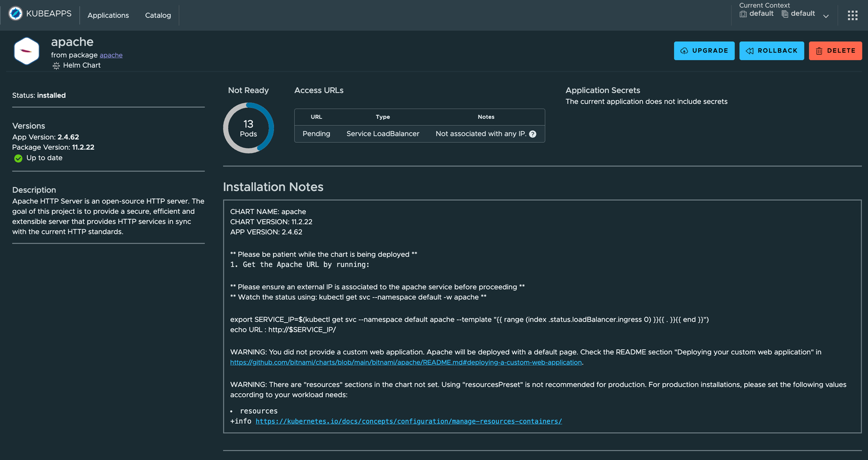Click the Package Version: 11.2.22 text
Image resolution: width=868 pixels, height=460 pixels.
coord(53,148)
